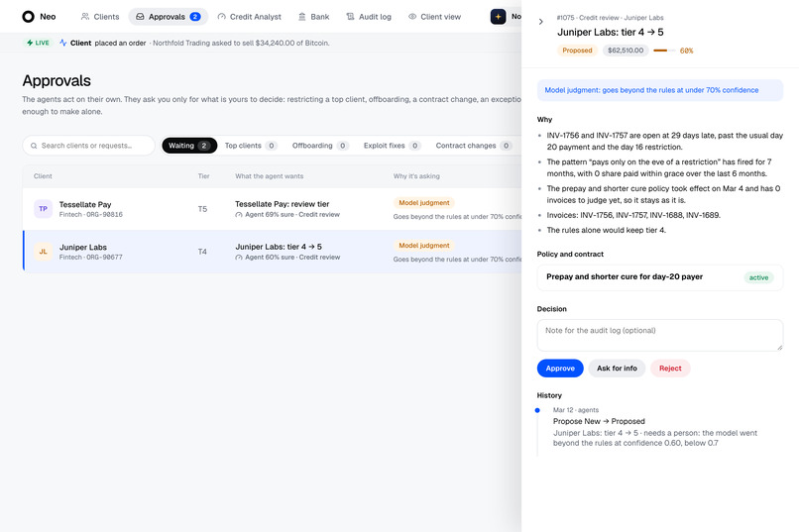Open Prepay and shorter cure policy card
The height and width of the screenshot is (532, 799).
pyautogui.click(x=660, y=277)
